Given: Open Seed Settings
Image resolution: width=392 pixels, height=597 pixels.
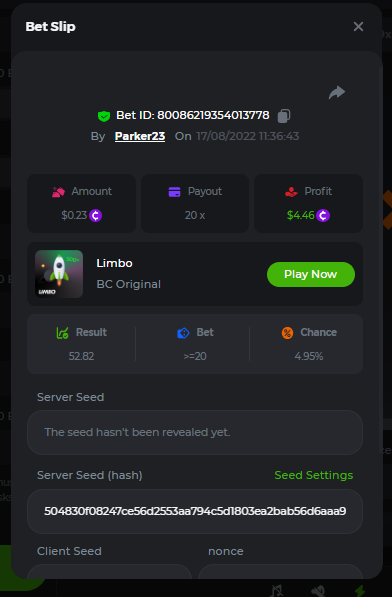Looking at the screenshot, I should [314, 475].
